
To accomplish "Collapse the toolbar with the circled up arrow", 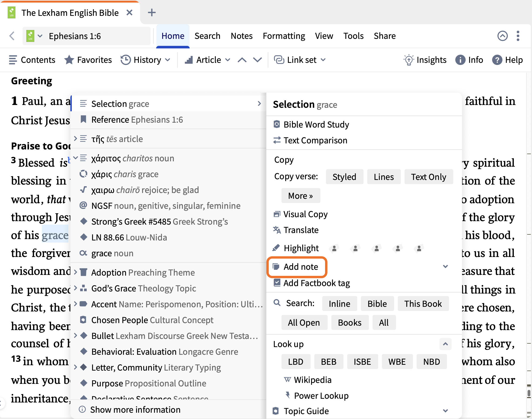I will (x=502, y=36).
